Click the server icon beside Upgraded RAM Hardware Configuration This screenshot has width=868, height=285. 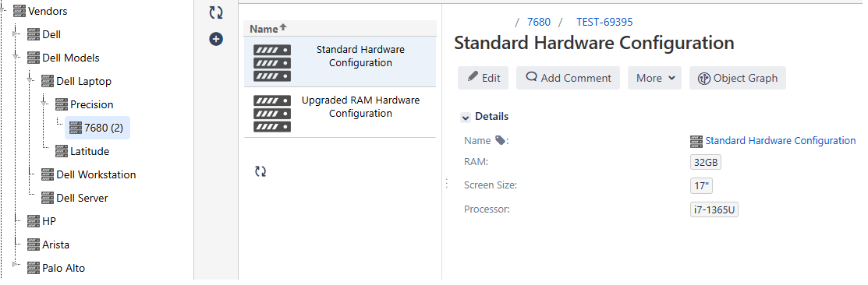coord(272,114)
